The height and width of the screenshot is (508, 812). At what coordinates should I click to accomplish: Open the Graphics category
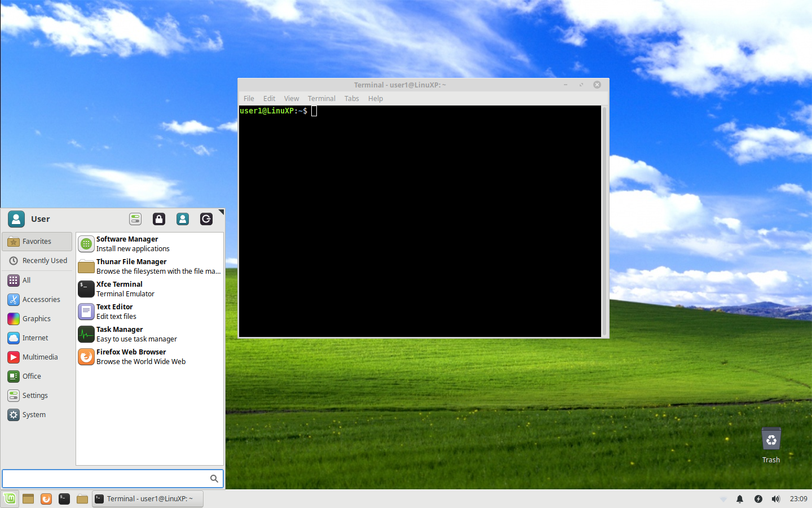coord(37,318)
